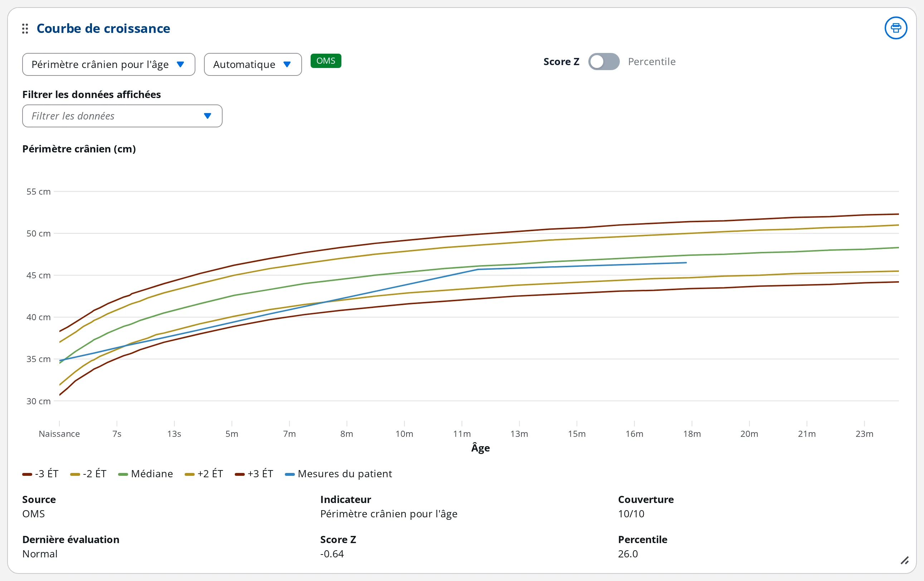Click the print icon button
This screenshot has width=924, height=581.
[x=896, y=28]
